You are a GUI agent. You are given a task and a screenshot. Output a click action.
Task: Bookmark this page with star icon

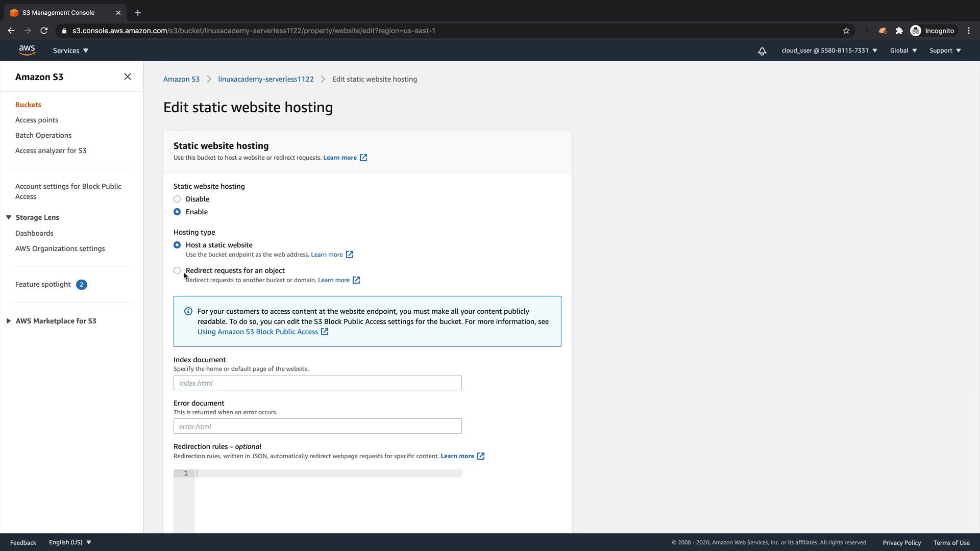(x=846, y=31)
